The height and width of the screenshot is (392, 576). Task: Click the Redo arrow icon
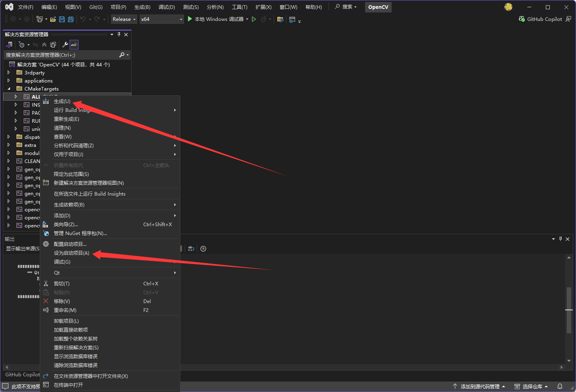[97, 19]
